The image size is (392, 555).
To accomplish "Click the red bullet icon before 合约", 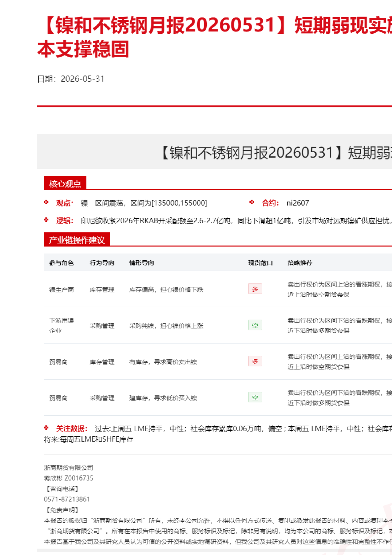I will tap(252, 202).
